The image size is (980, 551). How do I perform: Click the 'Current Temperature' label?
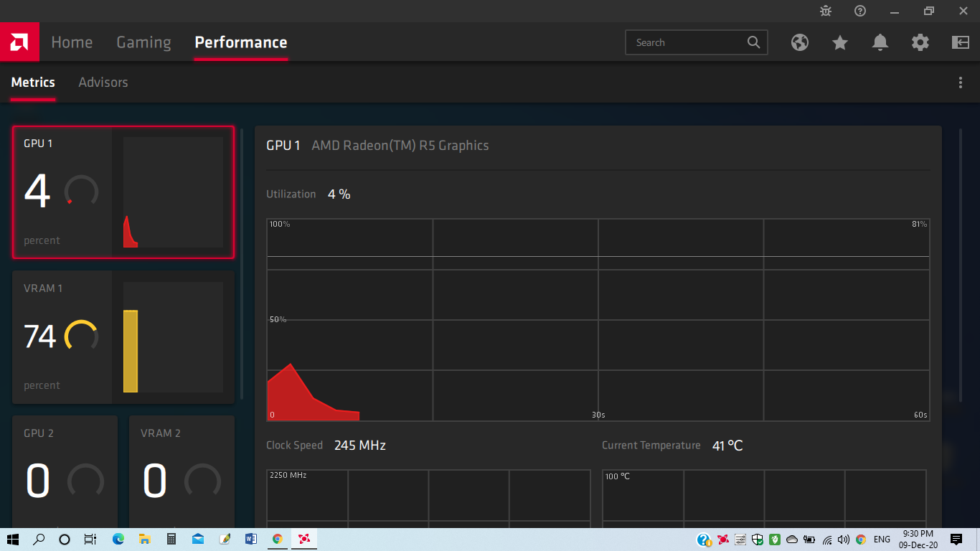click(x=651, y=446)
